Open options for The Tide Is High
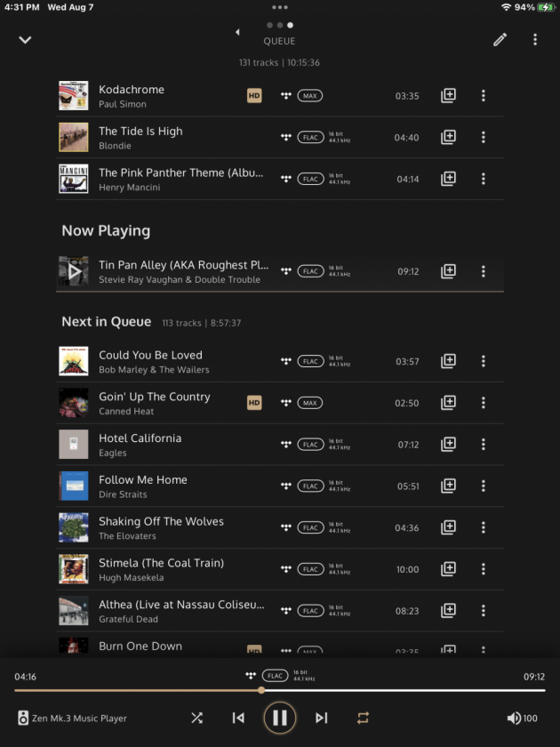Viewport: 560px width, 747px height. pyautogui.click(x=483, y=137)
